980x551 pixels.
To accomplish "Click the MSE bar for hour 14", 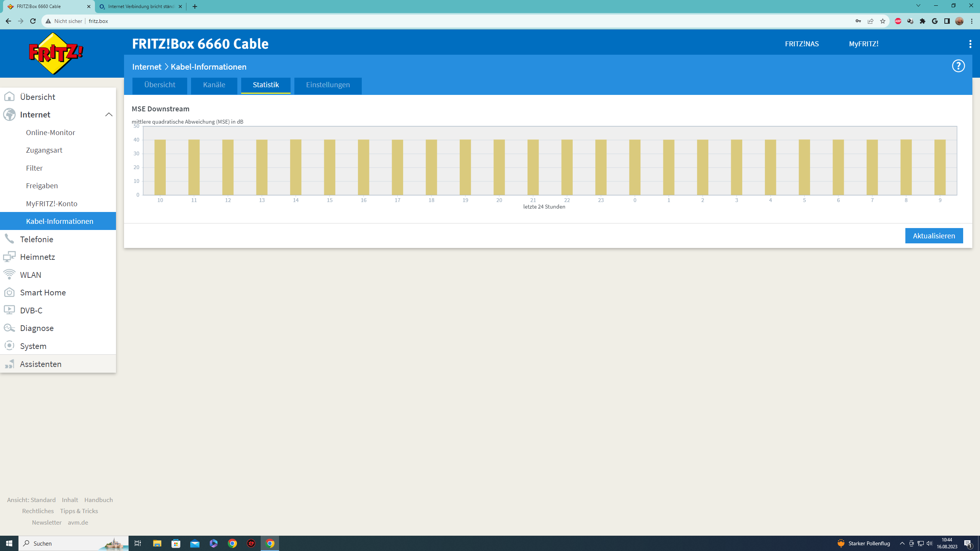I will 296,167.
